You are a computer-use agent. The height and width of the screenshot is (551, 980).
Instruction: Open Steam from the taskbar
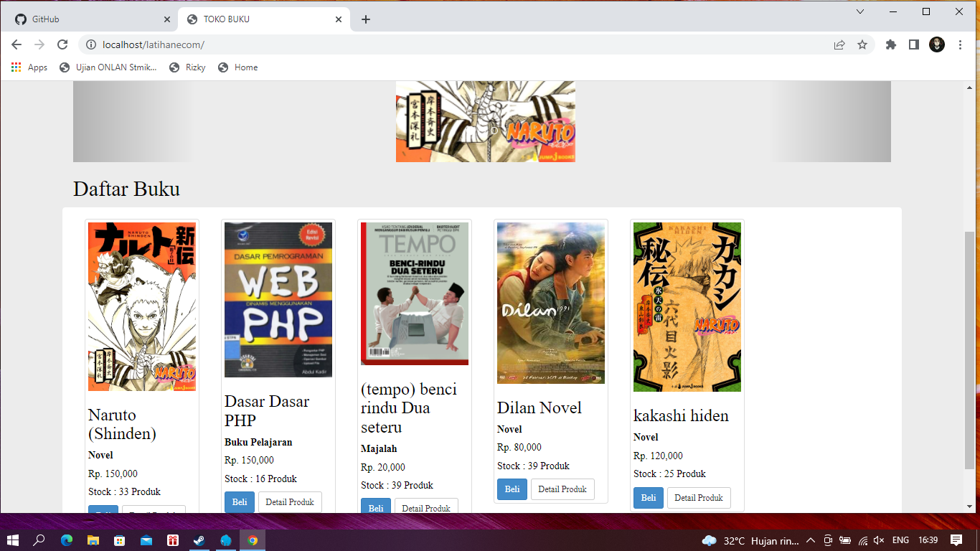(199, 540)
